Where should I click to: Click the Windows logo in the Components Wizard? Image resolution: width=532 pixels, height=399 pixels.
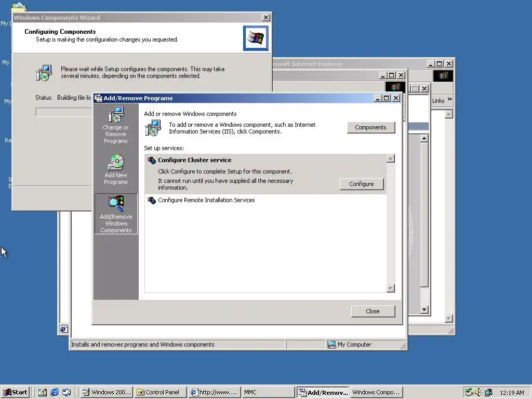256,38
